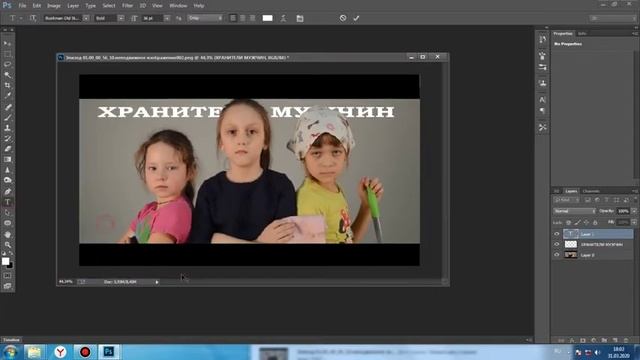640x360 pixels.
Task: Turn layer filtering on or off
Action: pos(635,200)
